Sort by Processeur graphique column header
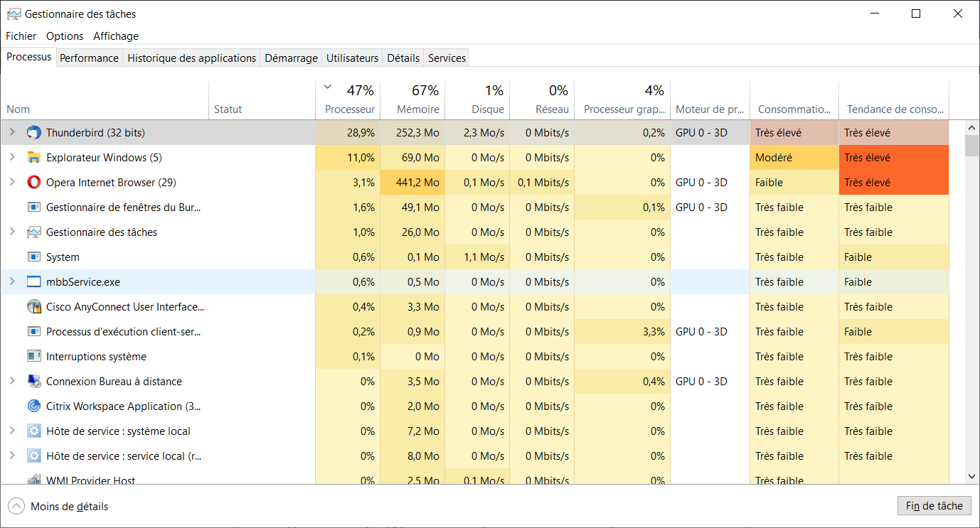 pyautogui.click(x=622, y=100)
